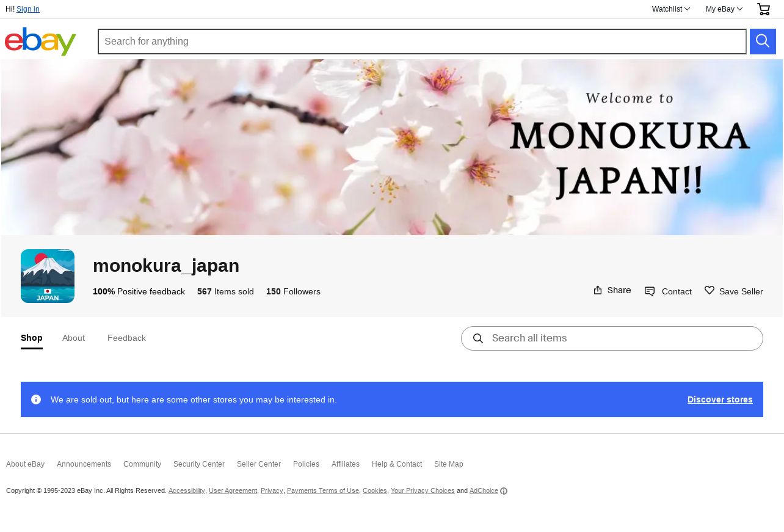Expand the Watchlist dropdown

(671, 9)
